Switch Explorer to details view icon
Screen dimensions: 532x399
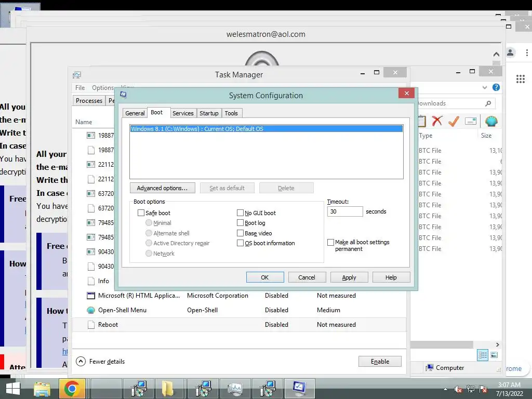click(x=483, y=355)
